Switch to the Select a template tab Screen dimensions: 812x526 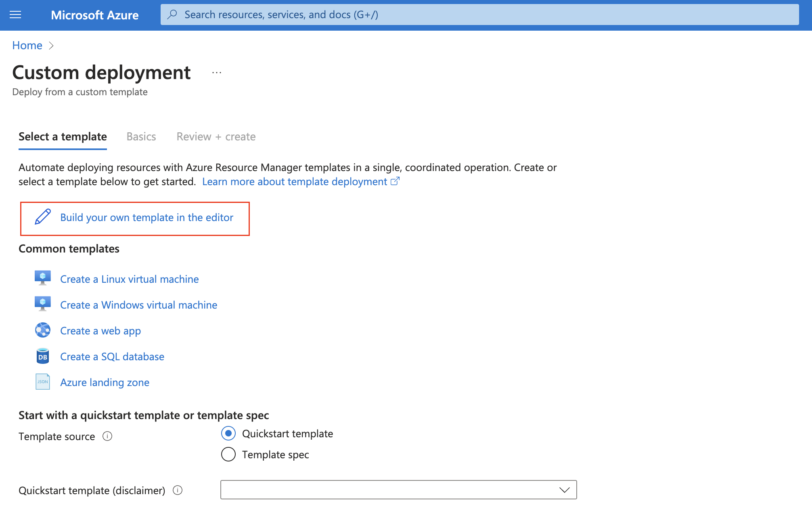click(x=63, y=137)
